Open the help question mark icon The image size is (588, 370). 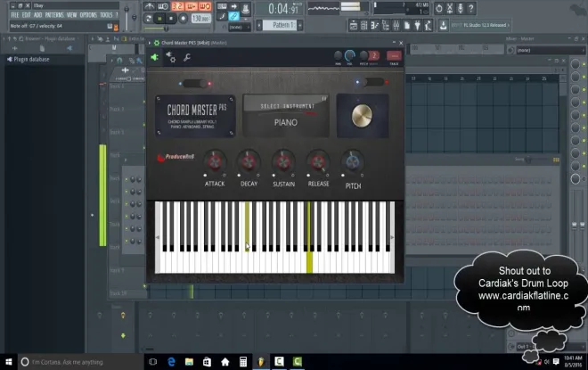471,8
